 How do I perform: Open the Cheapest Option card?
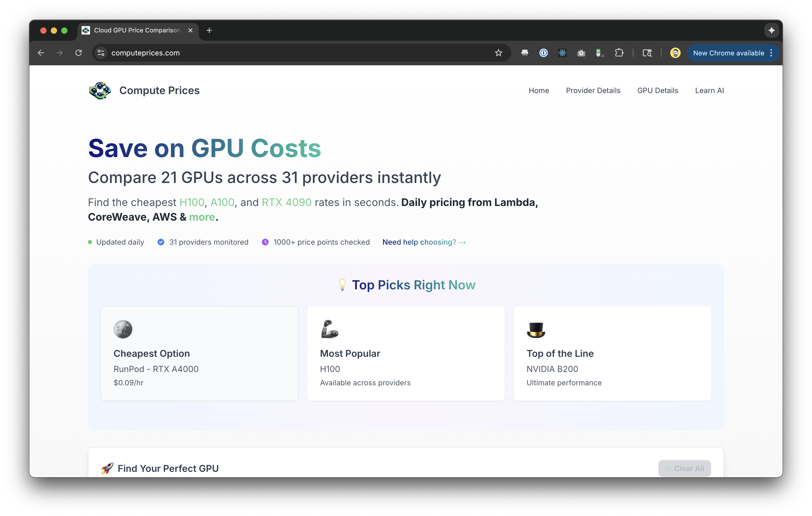click(199, 353)
